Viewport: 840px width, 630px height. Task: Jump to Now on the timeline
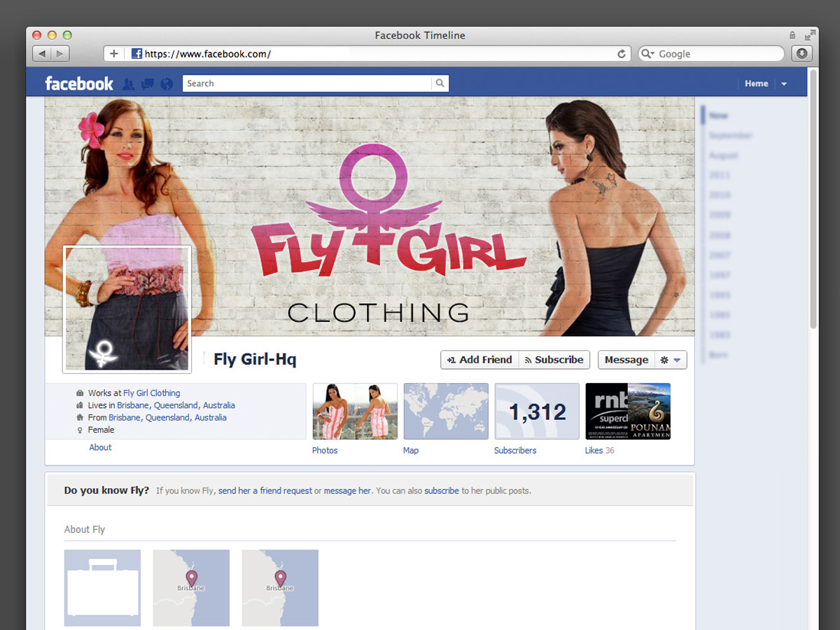[x=718, y=115]
